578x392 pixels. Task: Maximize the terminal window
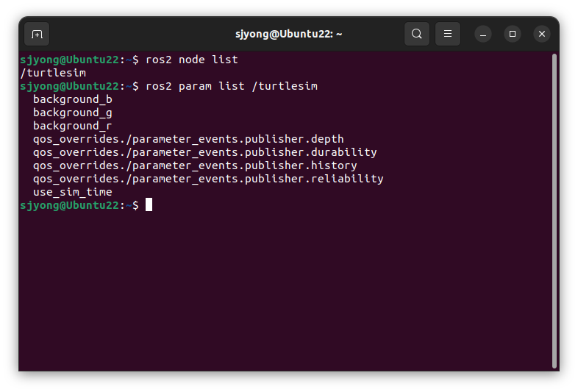513,34
